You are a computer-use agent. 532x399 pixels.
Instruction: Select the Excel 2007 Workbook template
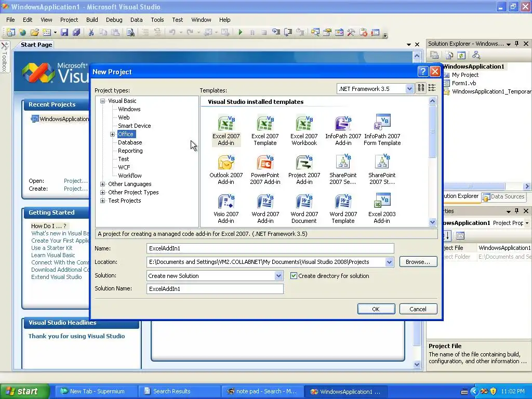304,131
